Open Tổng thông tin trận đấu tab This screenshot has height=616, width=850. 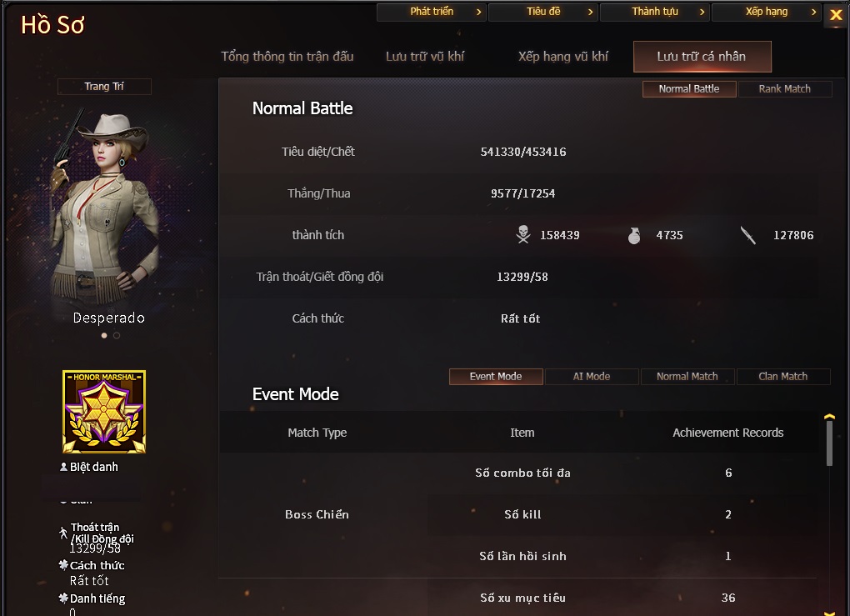pos(287,57)
